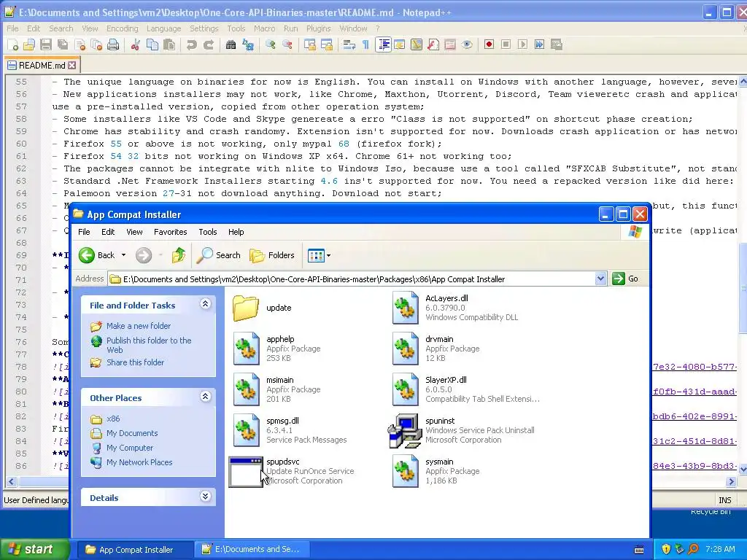Close the README.md tab with its X
747x560 pixels.
(x=71, y=65)
